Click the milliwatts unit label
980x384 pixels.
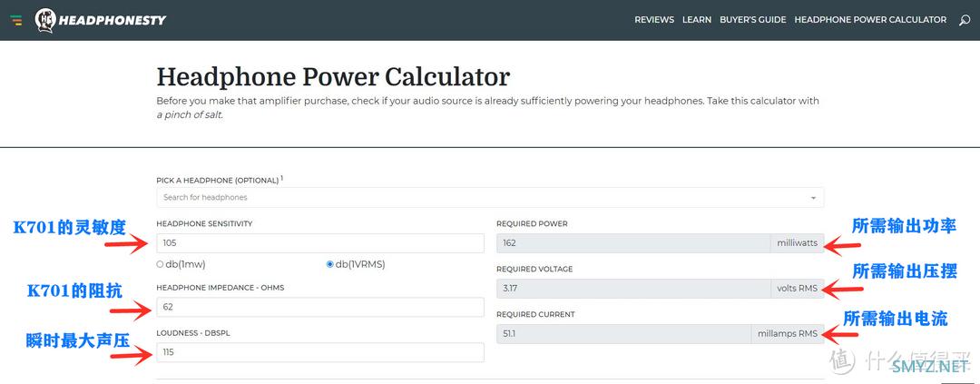click(798, 243)
